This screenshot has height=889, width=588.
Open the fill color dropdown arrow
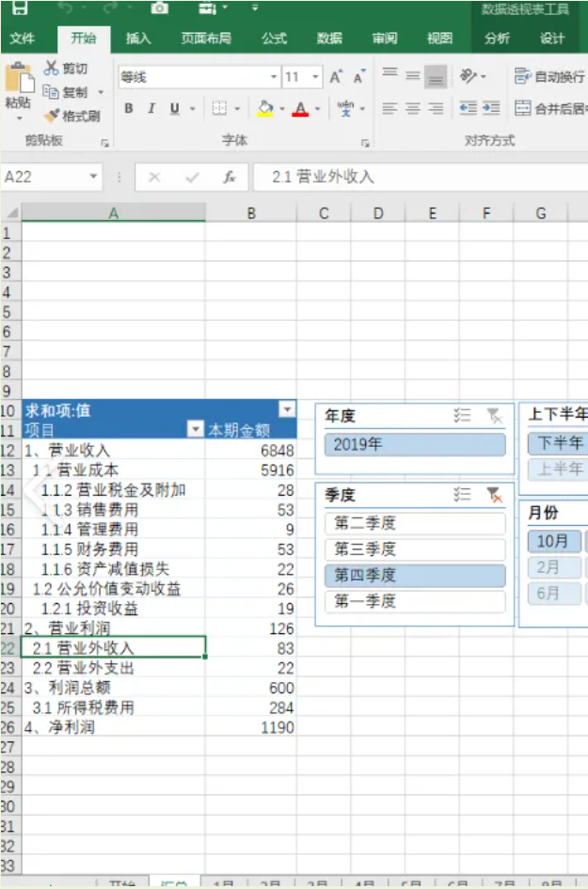[282, 109]
